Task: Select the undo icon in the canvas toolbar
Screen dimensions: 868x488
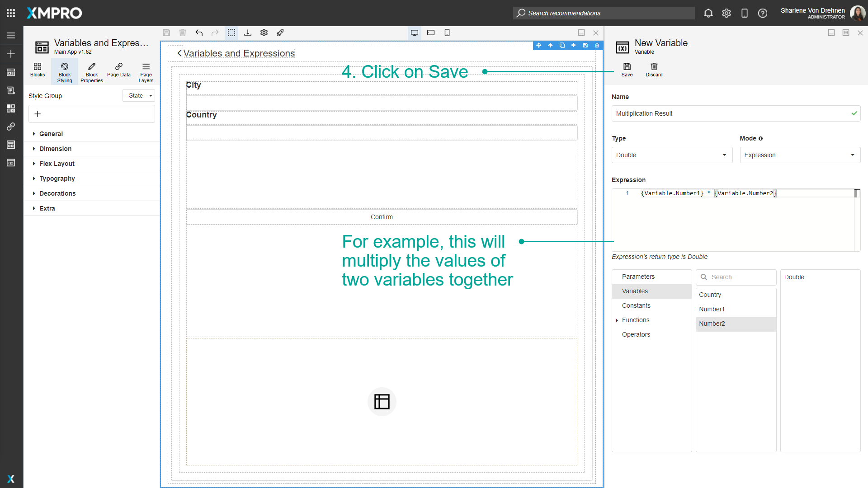Action: [199, 33]
